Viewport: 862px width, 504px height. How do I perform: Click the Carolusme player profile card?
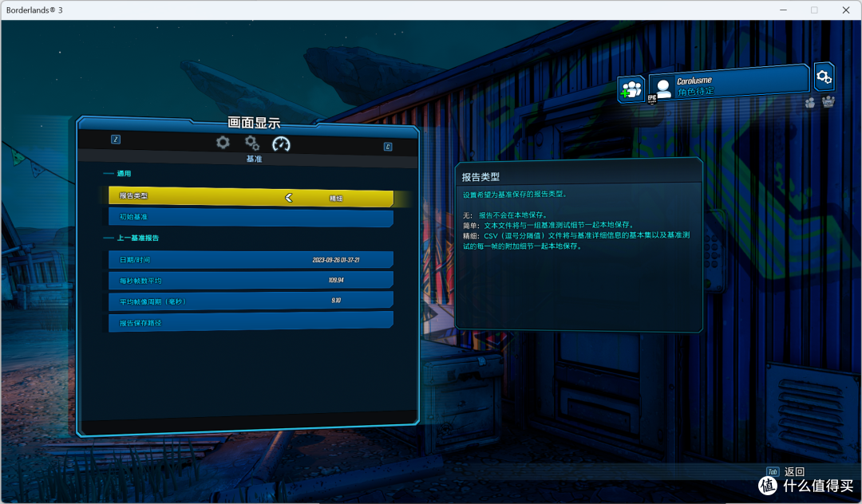point(729,84)
